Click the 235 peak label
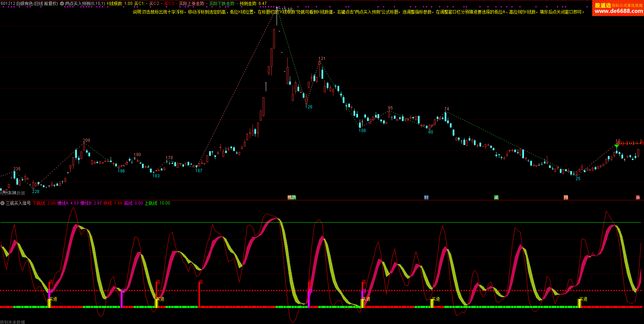The image size is (644, 324). pyautogui.click(x=17, y=169)
